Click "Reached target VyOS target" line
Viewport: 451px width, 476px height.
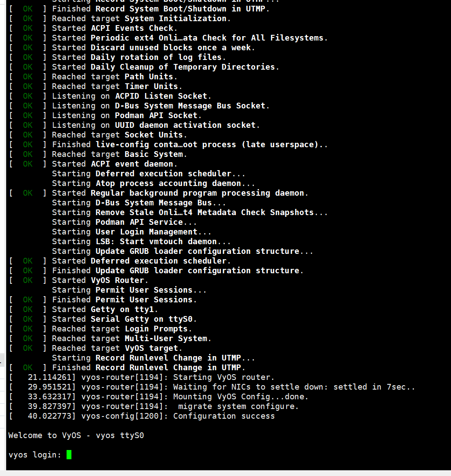pos(117,348)
